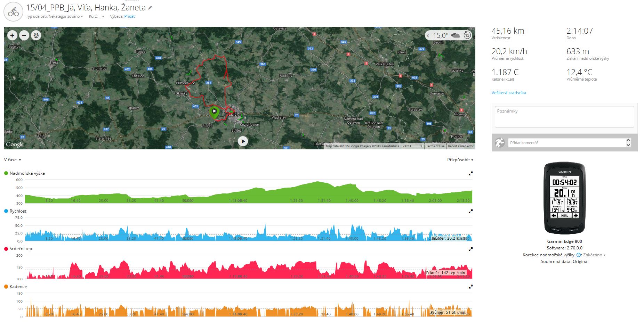Click the Přidat komentář comment field
The height and width of the screenshot is (322, 644).
coord(566,143)
